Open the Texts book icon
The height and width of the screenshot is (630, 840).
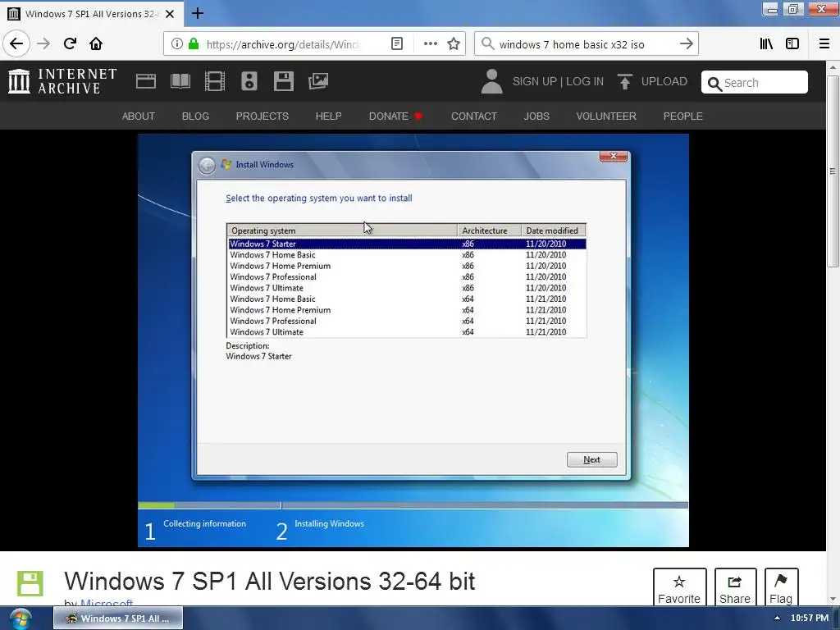pos(180,81)
